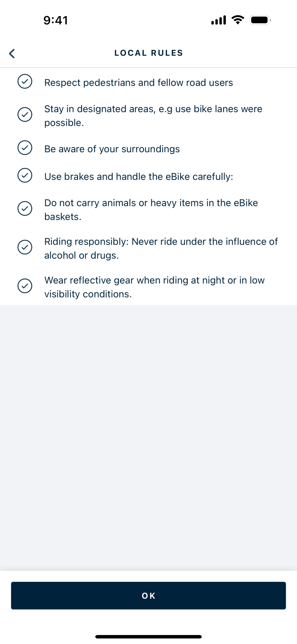Click checkmark icon beside 'Wear reflective gear'

[25, 286]
